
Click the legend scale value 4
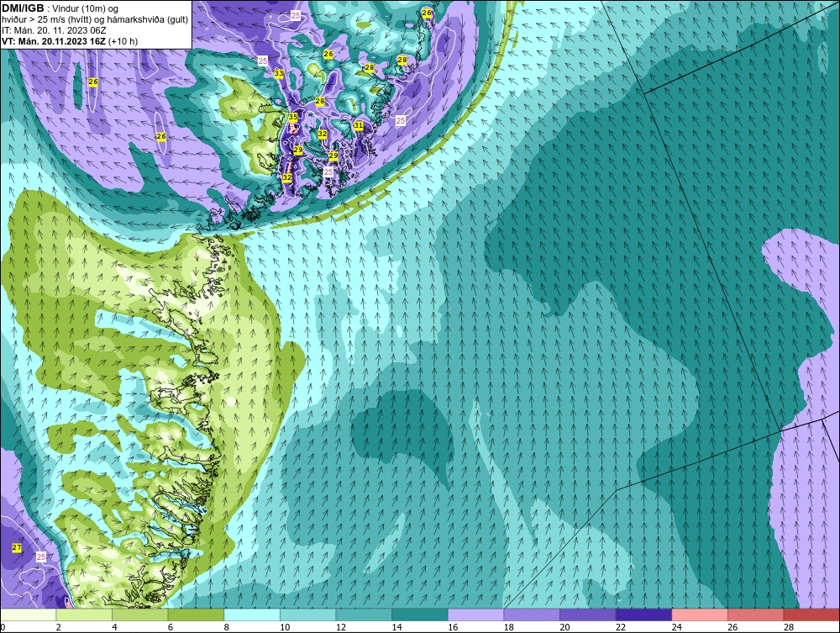pyautogui.click(x=114, y=627)
